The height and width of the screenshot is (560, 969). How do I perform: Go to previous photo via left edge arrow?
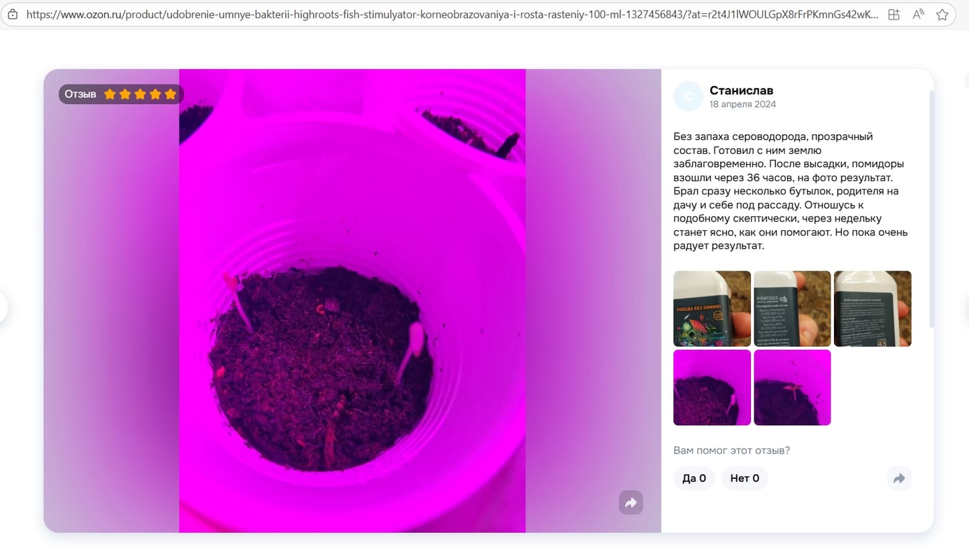coord(2,307)
